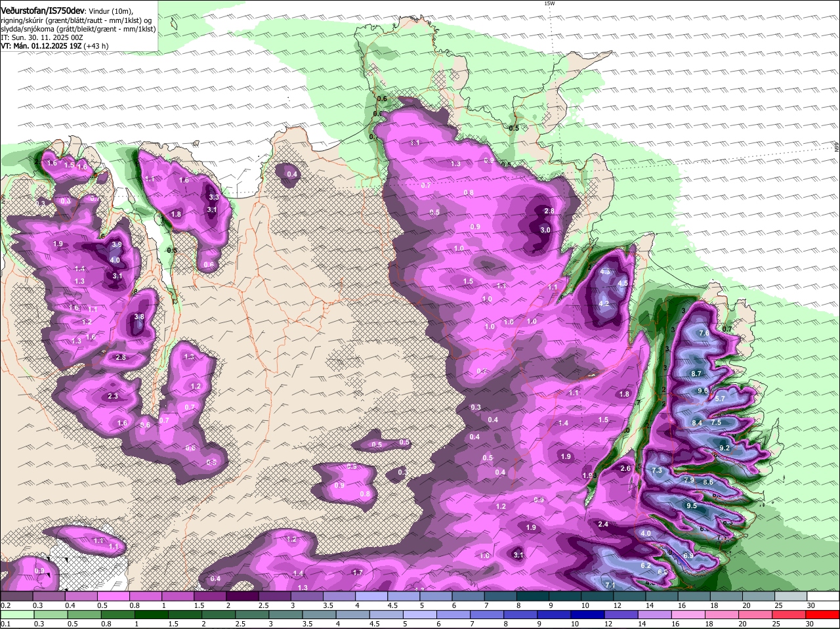Select the bright pink 0.5 swatch, upper legend row
The height and width of the screenshot is (629, 840).
(113, 596)
